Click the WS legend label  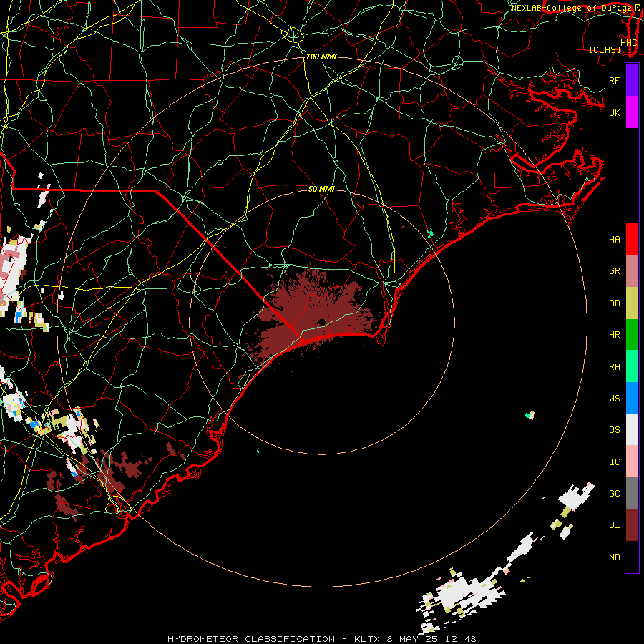click(614, 399)
